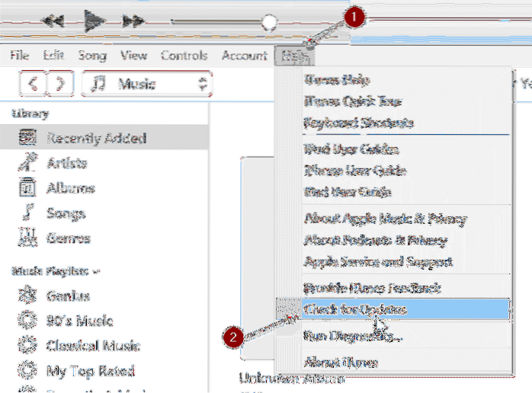532x393 pixels.
Task: Open the Account menu
Action: click(x=244, y=56)
